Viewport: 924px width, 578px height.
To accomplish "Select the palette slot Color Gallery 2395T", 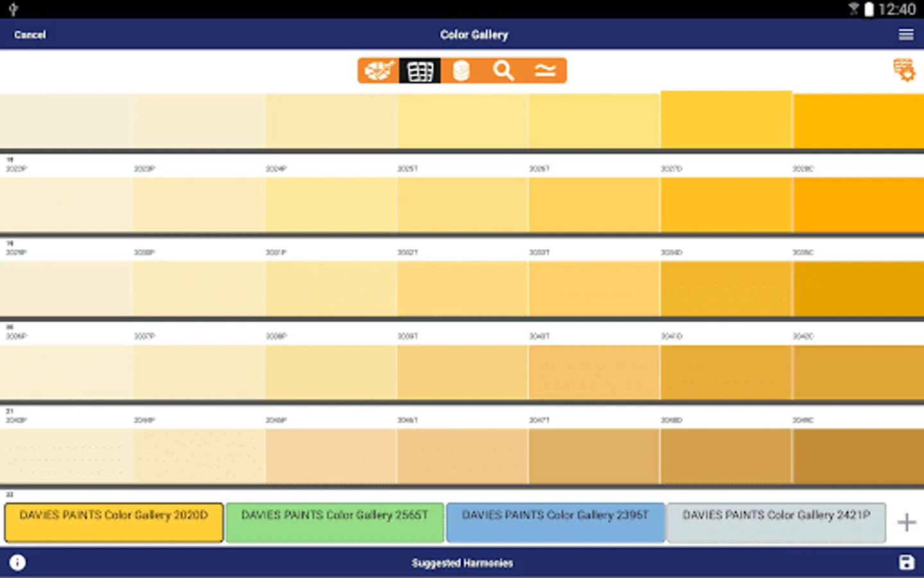I will tap(555, 523).
